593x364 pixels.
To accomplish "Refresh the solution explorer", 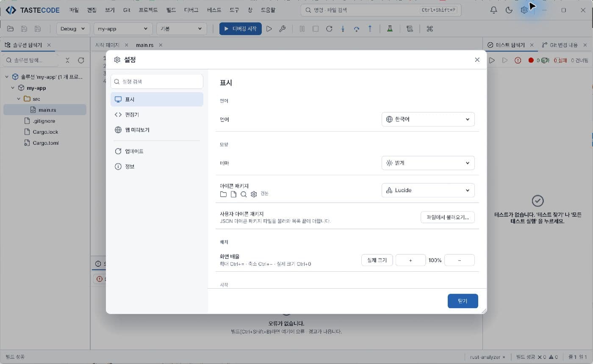I will pos(81,61).
